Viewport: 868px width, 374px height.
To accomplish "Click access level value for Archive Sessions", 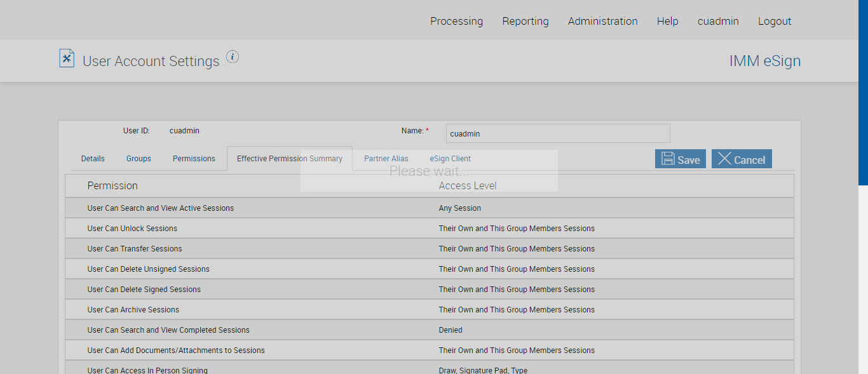I will (517, 310).
